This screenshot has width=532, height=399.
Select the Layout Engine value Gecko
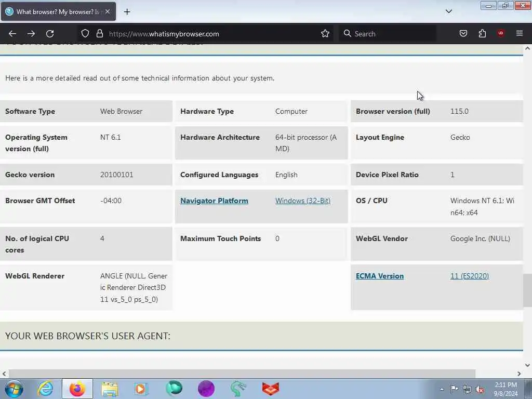(460, 137)
